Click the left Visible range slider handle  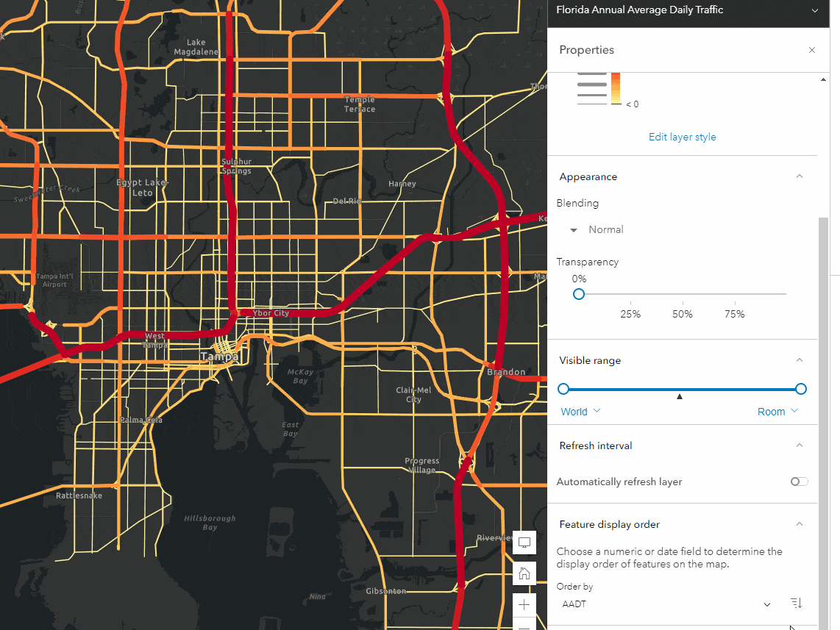(x=563, y=389)
